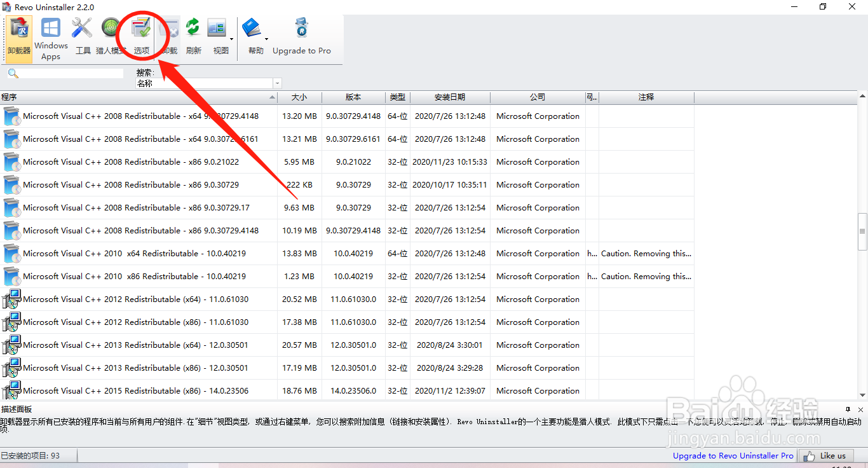Image resolution: width=868 pixels, height=468 pixels.
Task: Click version cell 12.0.30501.0 for 2013 (x64)
Action: [353, 345]
